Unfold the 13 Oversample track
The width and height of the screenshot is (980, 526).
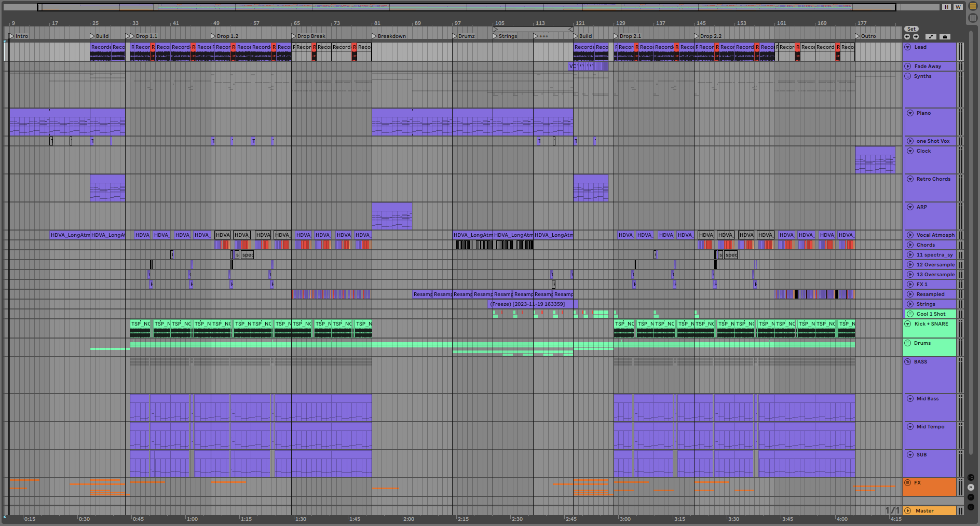pos(910,275)
